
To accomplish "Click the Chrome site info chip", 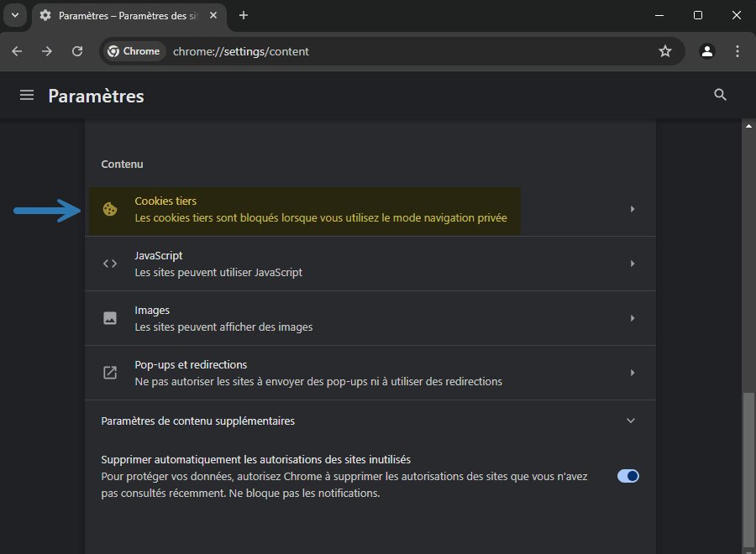I will [x=134, y=51].
